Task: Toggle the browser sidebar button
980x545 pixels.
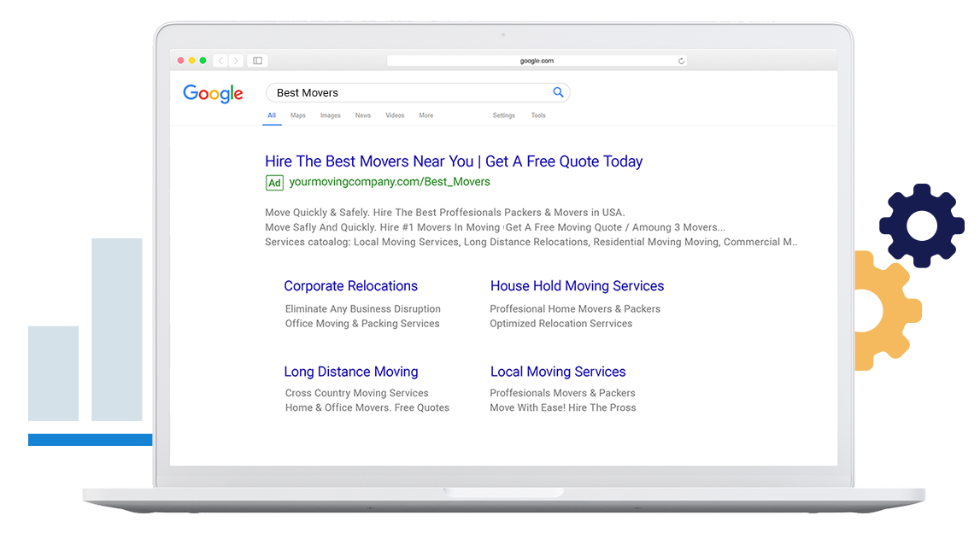Action: pos(257,61)
